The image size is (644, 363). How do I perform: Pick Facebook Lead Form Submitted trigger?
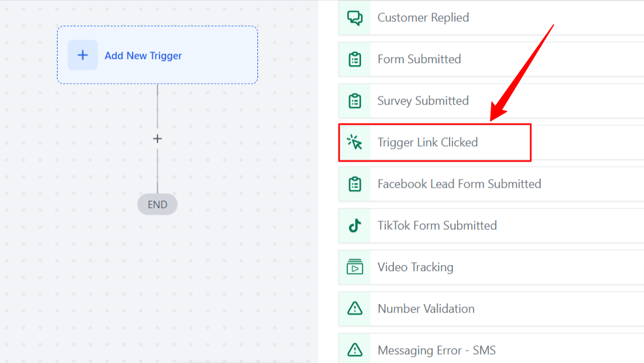tap(491, 184)
